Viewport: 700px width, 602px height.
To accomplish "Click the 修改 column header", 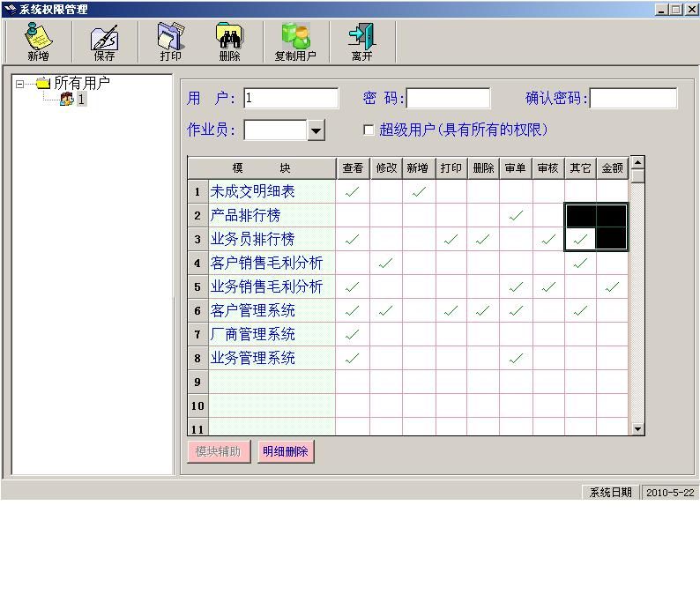I will click(386, 167).
